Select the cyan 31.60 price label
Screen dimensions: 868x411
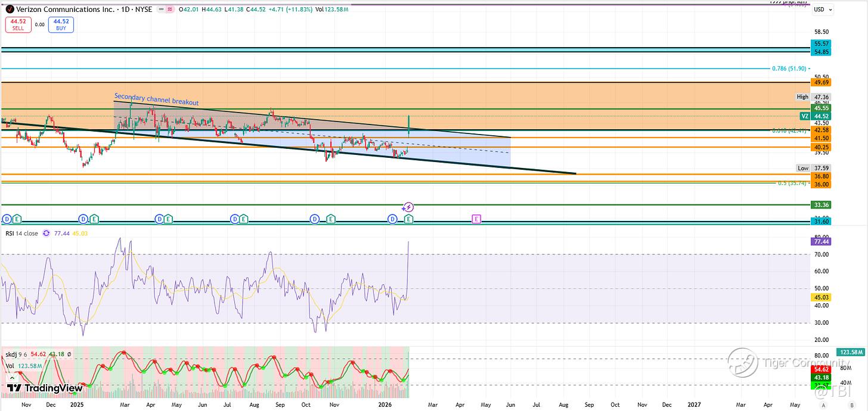pyautogui.click(x=820, y=222)
